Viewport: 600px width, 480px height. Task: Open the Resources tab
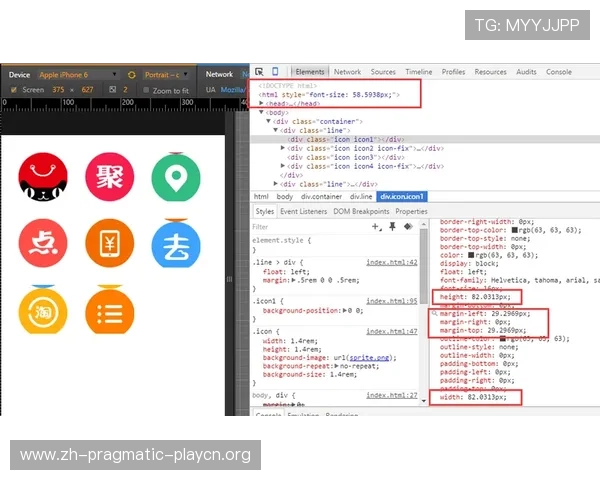pos(490,72)
